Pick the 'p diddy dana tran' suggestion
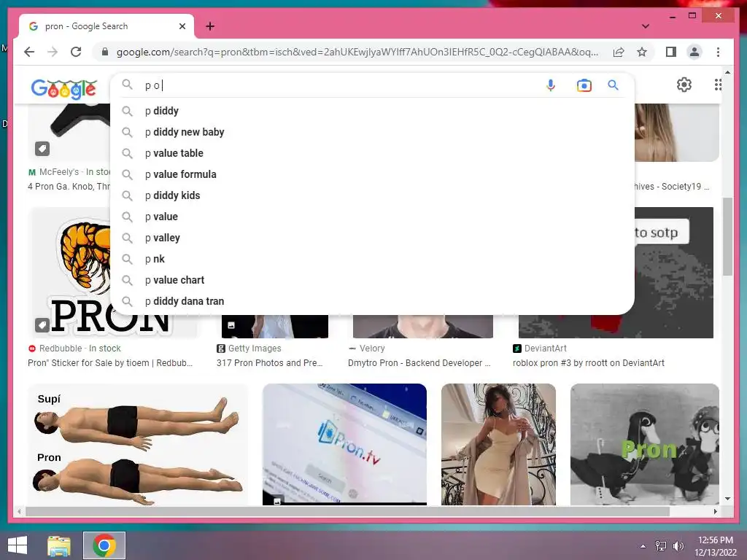This screenshot has height=560, width=747. click(371, 301)
